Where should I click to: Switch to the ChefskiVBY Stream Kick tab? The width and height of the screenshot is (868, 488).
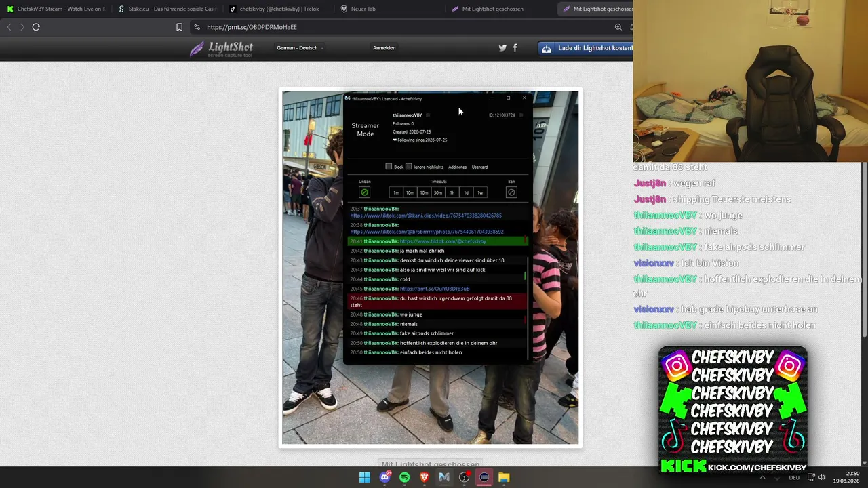56,9
